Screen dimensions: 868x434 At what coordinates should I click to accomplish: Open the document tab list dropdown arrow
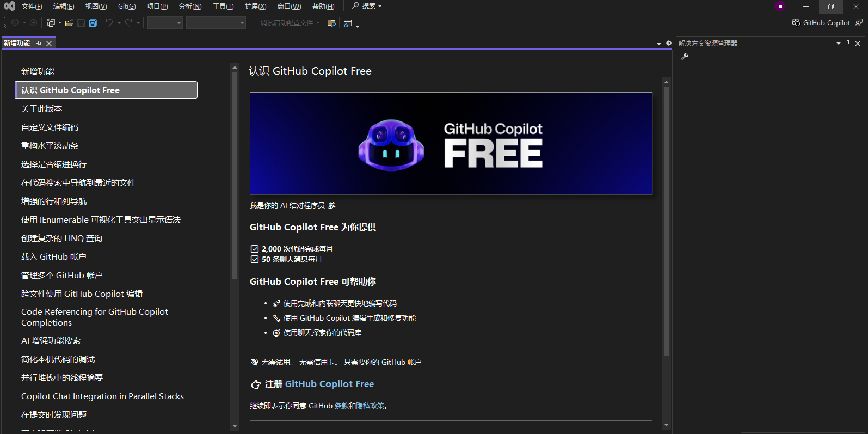pyautogui.click(x=659, y=44)
